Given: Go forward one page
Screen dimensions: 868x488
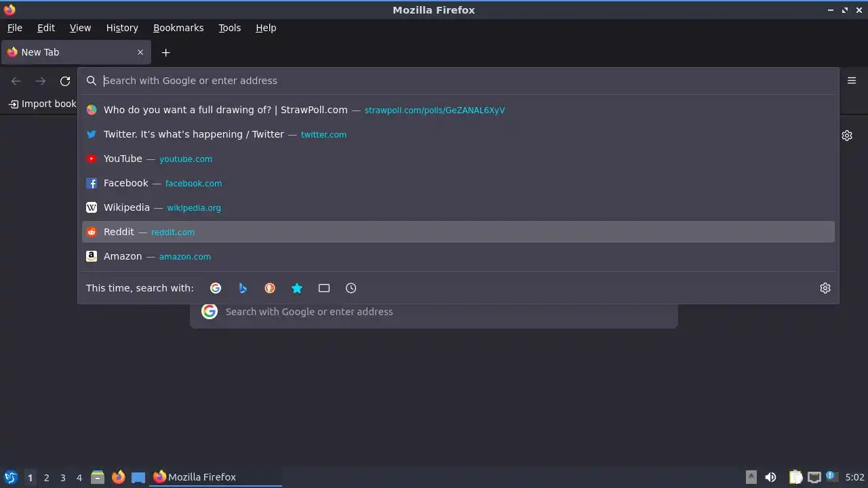Looking at the screenshot, I should click(x=41, y=81).
